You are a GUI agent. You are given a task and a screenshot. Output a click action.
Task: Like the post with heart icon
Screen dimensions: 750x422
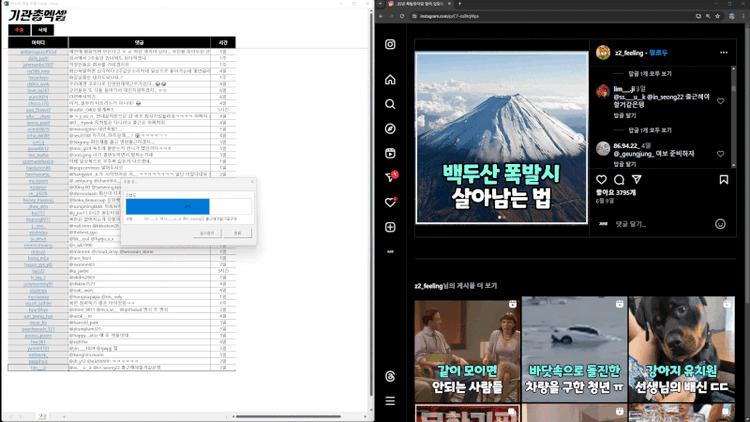601,179
